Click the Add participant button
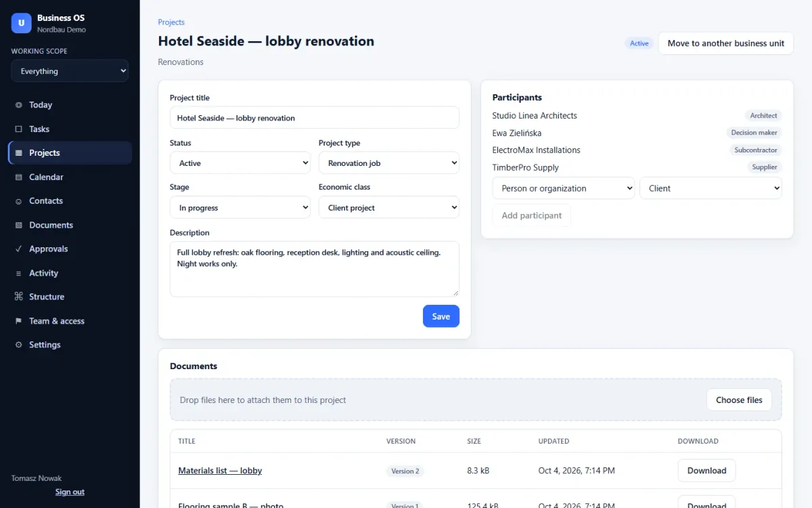This screenshot has width=812, height=508. pos(532,215)
